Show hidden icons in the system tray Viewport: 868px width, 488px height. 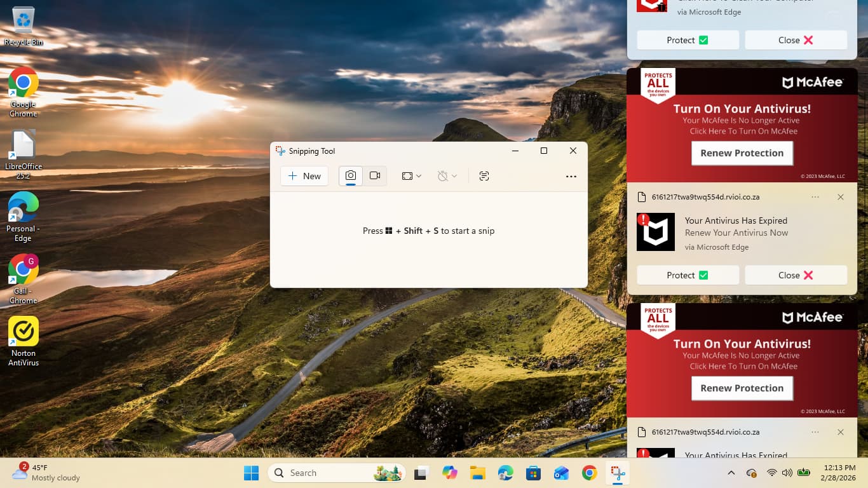pos(731,473)
